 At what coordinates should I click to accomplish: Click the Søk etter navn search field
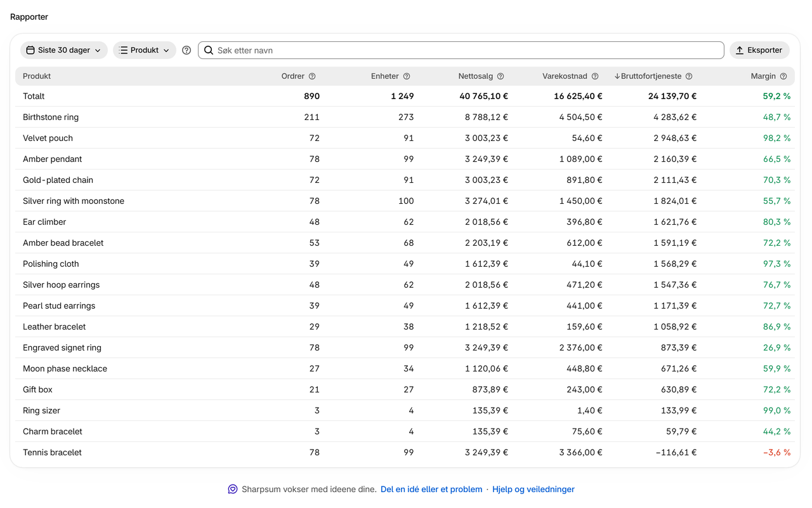click(x=461, y=50)
